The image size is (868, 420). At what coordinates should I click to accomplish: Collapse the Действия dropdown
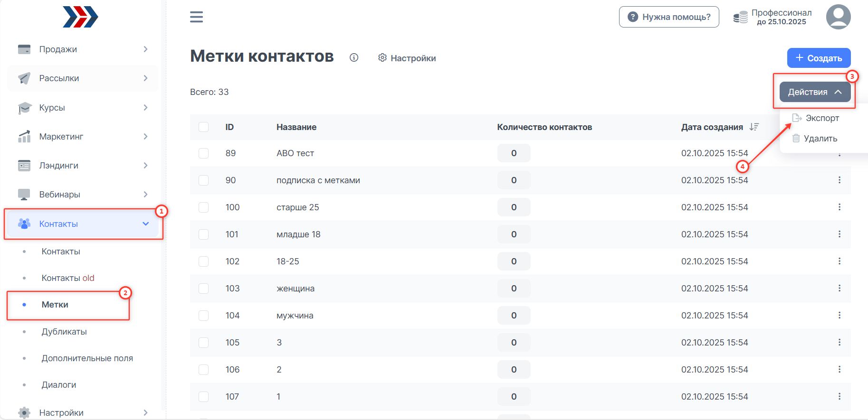point(815,92)
